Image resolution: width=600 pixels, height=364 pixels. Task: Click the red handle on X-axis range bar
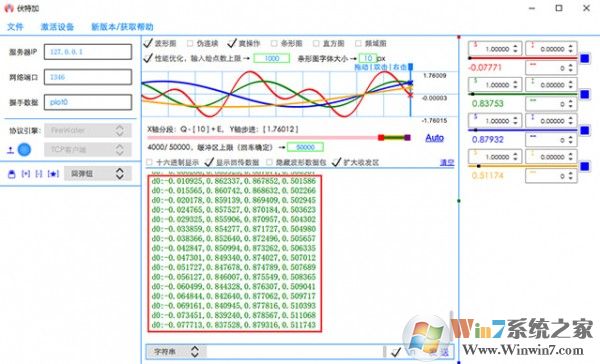(381, 137)
